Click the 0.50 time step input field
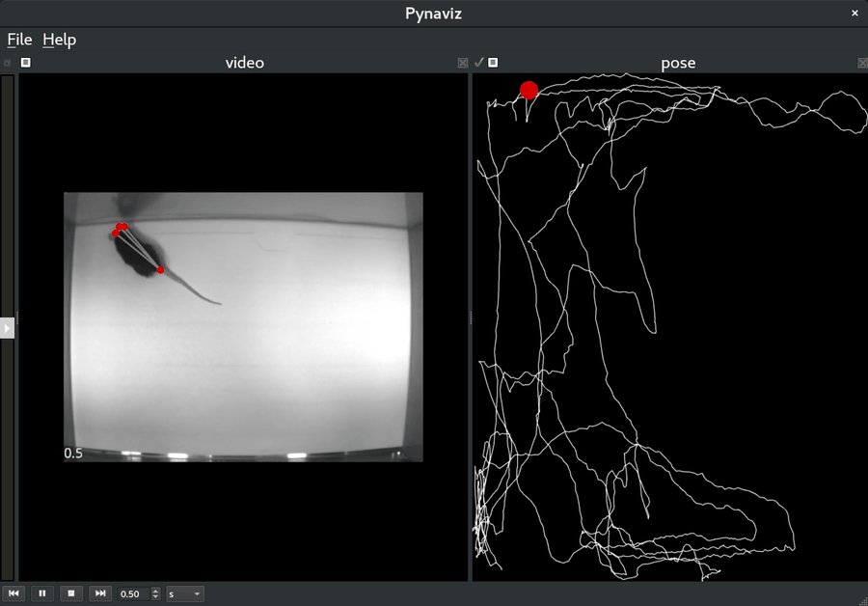Screen dimensions: 868x606 [133, 593]
